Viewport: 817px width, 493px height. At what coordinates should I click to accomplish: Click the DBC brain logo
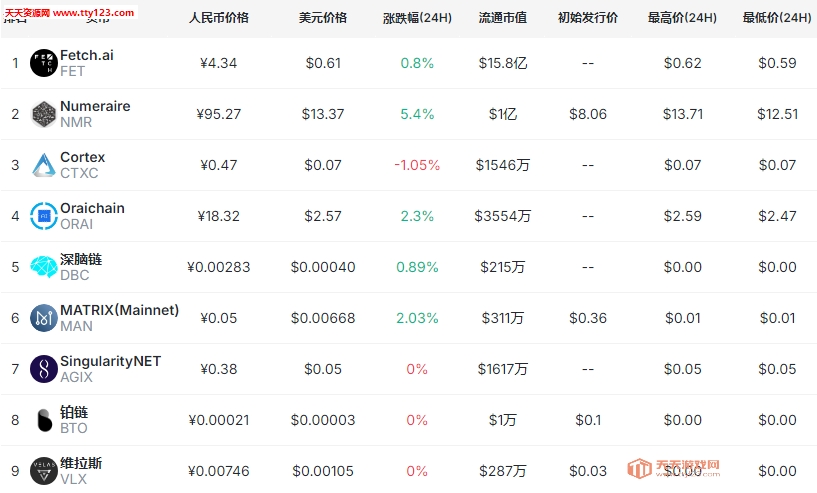[x=44, y=267]
